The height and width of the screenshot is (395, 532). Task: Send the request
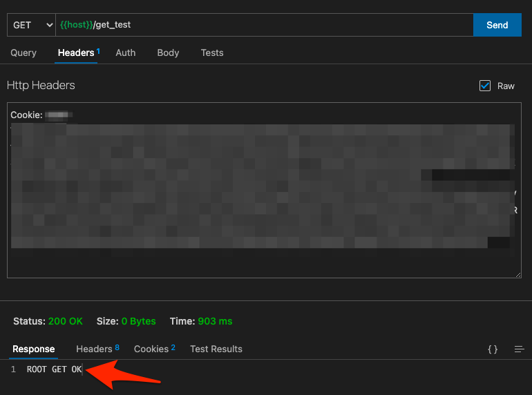tap(497, 25)
